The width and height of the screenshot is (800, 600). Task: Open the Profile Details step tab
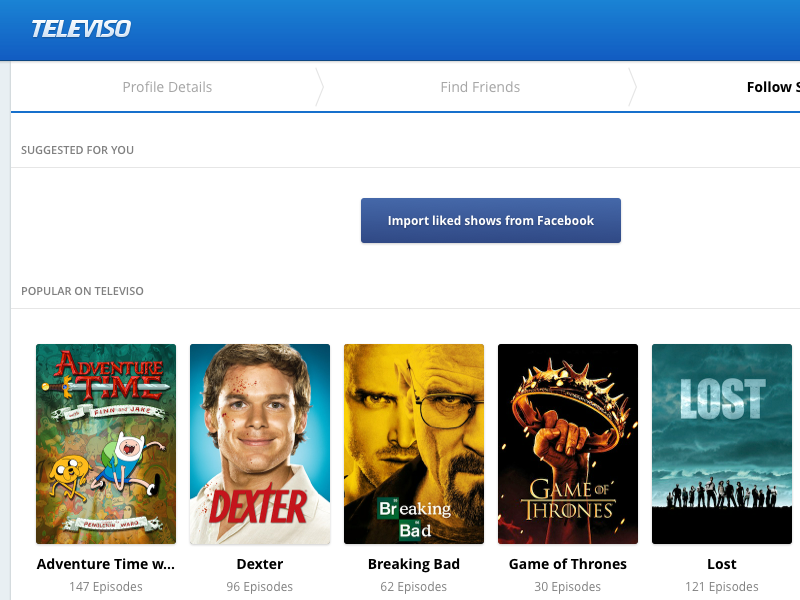tap(167, 87)
